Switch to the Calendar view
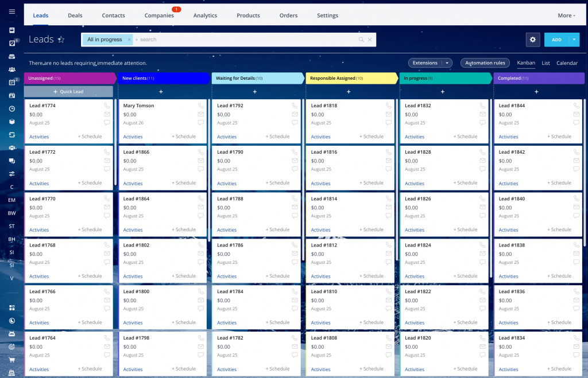Image resolution: width=588 pixels, height=378 pixels. point(567,63)
